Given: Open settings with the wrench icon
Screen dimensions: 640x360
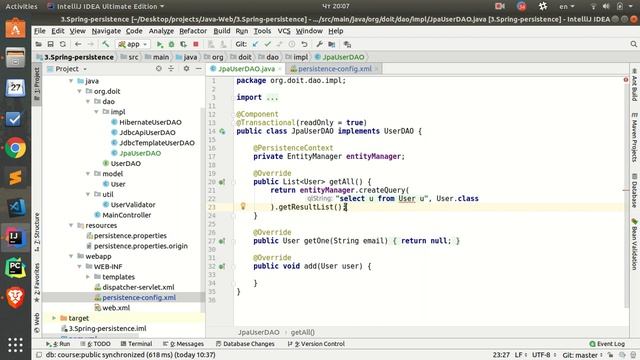Looking at the screenshot, I should pos(319,44).
